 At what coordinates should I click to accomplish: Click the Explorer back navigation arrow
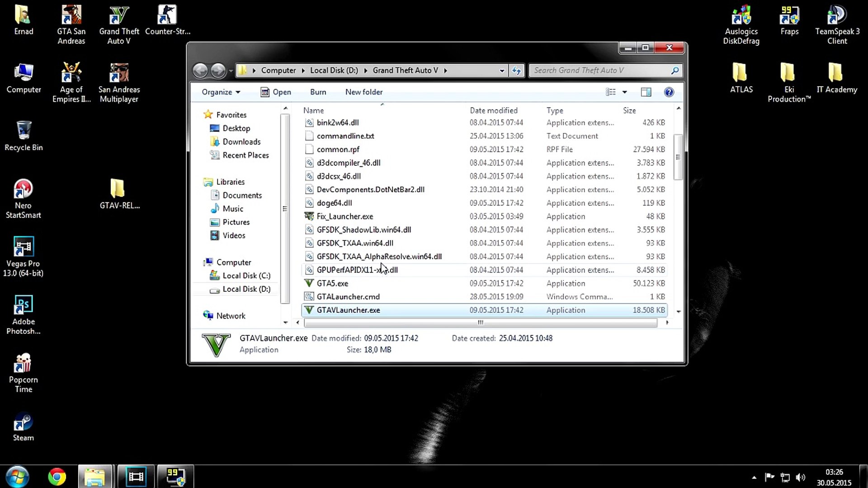coord(200,70)
